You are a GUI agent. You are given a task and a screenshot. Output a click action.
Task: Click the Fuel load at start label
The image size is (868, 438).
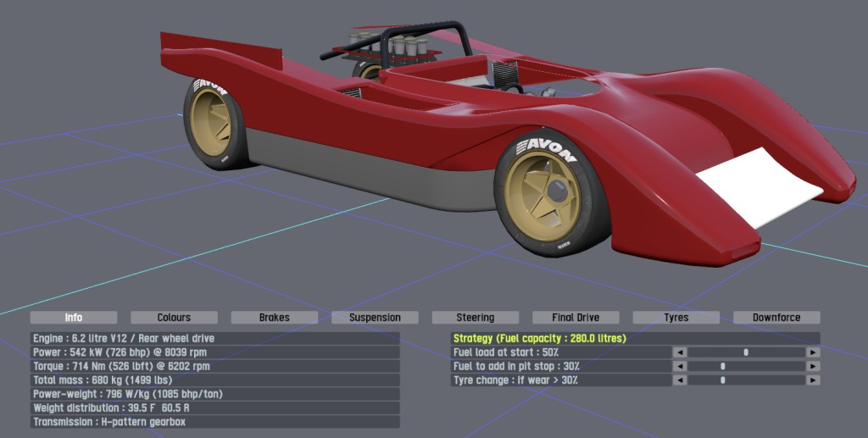pos(506,352)
